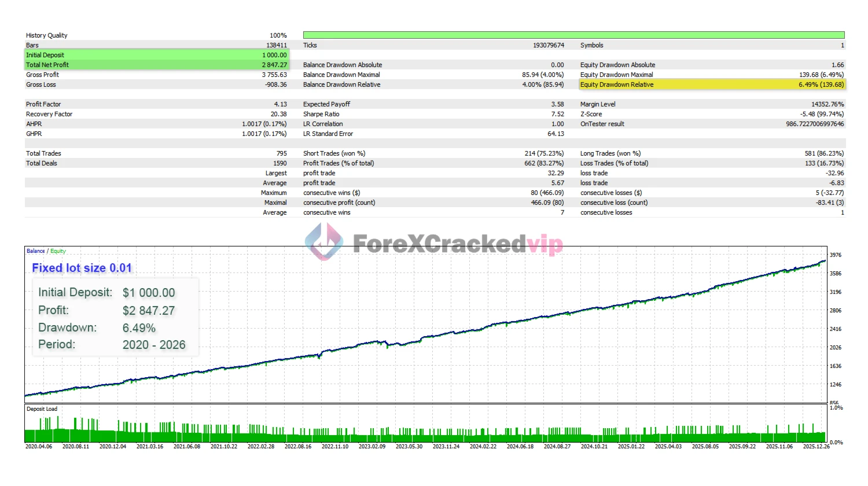This screenshot has height=486, width=868.
Task: Select the Total Trades row
Action: 156,153
